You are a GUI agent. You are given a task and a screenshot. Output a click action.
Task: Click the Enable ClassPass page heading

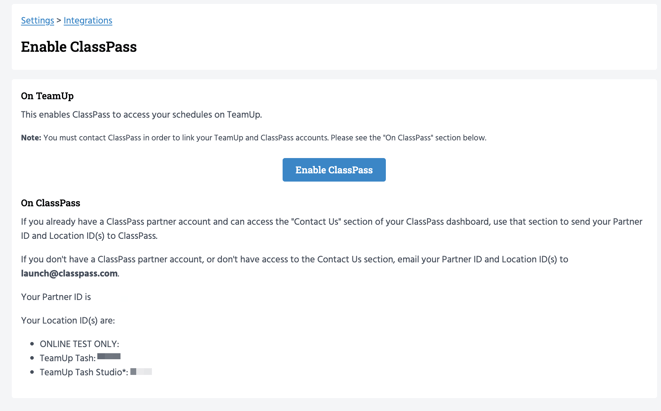(79, 47)
